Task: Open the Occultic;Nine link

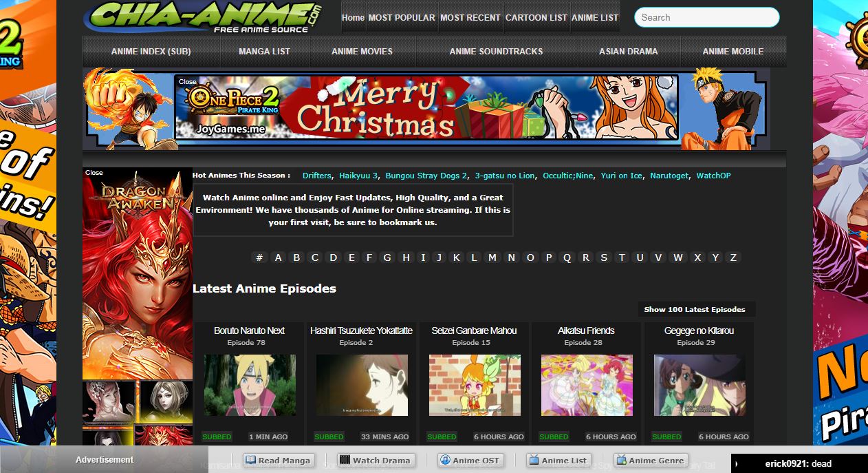Action: 568,176
